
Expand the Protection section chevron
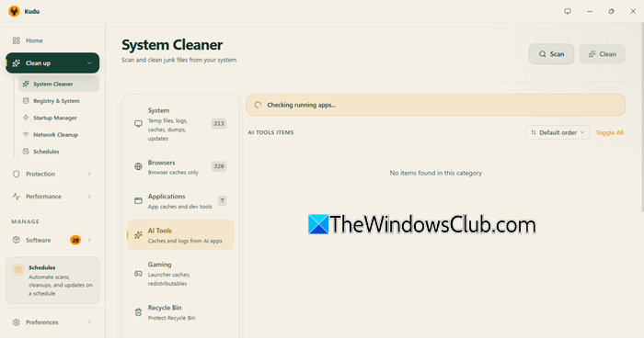tap(89, 174)
